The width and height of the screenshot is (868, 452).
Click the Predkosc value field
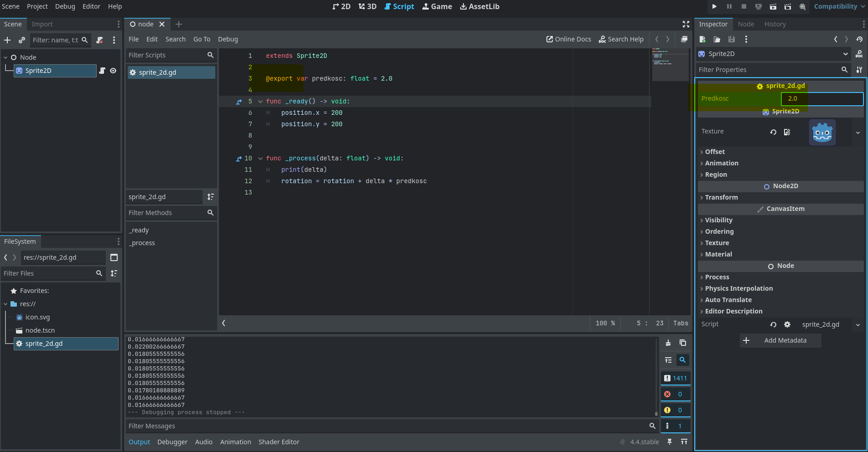point(822,98)
